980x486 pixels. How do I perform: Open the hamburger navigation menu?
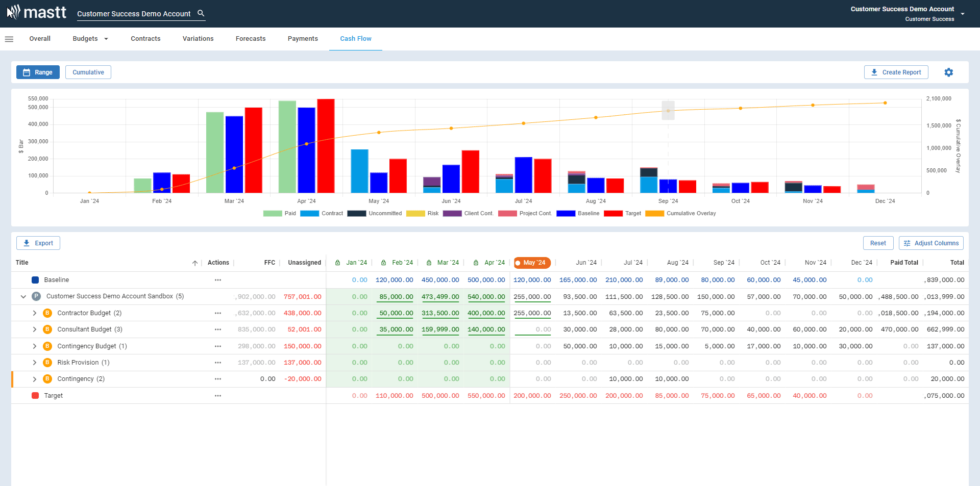click(9, 39)
